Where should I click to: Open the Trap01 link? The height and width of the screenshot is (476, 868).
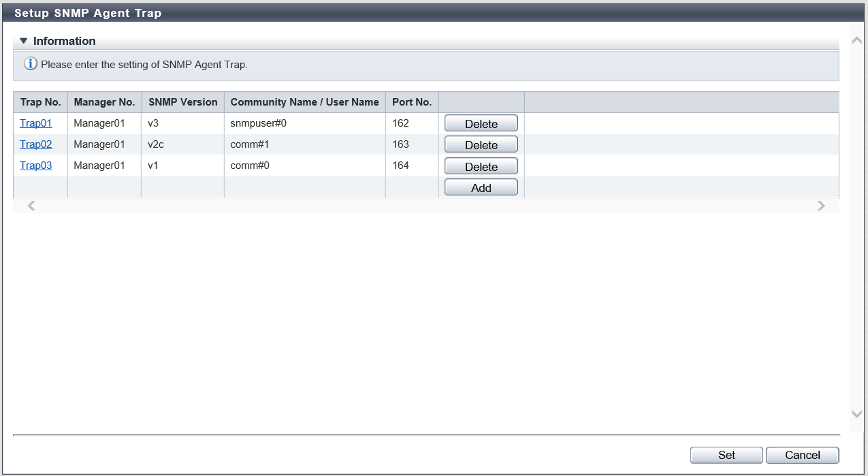click(x=36, y=123)
